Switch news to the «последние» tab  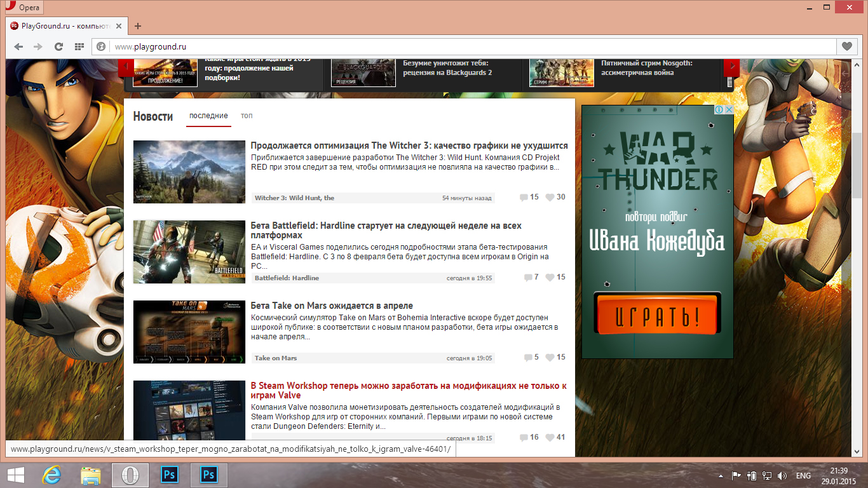pos(208,116)
